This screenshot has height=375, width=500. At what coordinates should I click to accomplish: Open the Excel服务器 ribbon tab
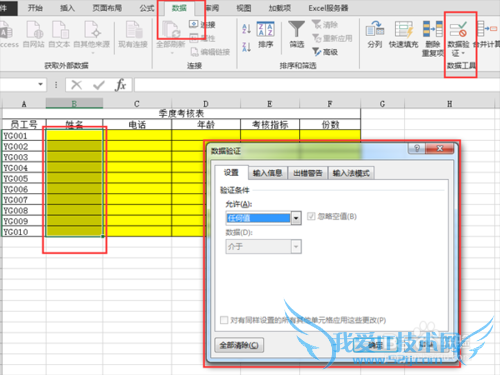[328, 8]
